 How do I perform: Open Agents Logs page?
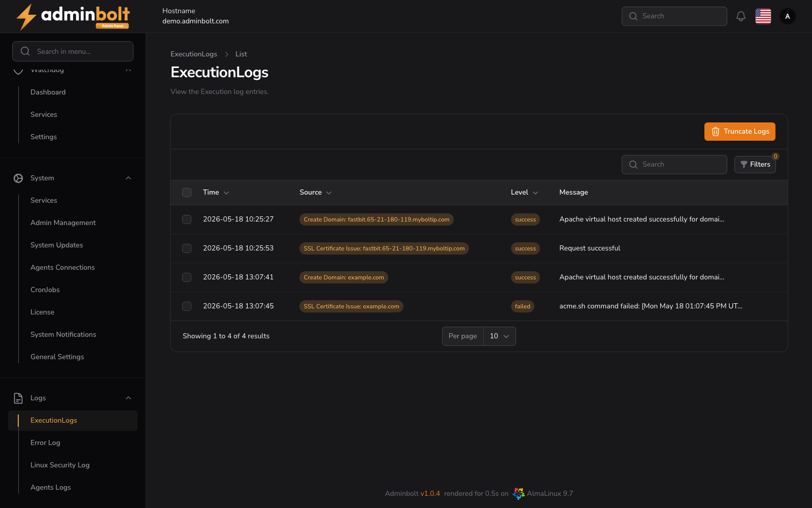click(x=51, y=488)
